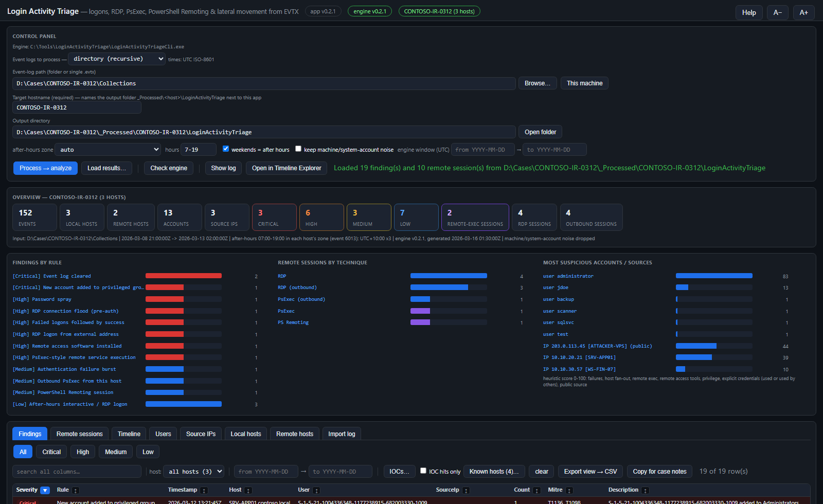Click the Critical findings overview card
This screenshot has width=823, height=504.
coord(274,217)
